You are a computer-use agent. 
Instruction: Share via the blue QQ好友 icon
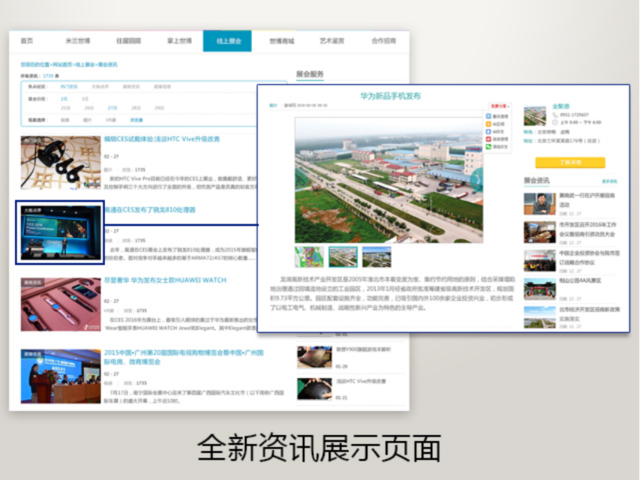pyautogui.click(x=488, y=131)
